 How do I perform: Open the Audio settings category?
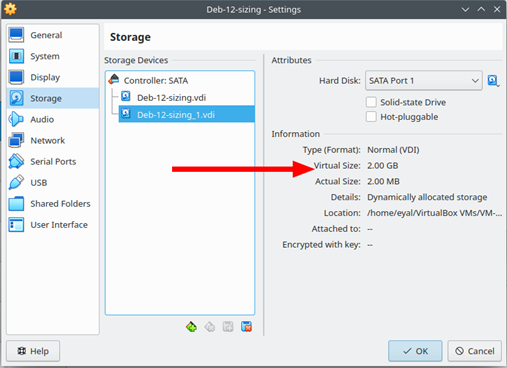click(x=53, y=119)
